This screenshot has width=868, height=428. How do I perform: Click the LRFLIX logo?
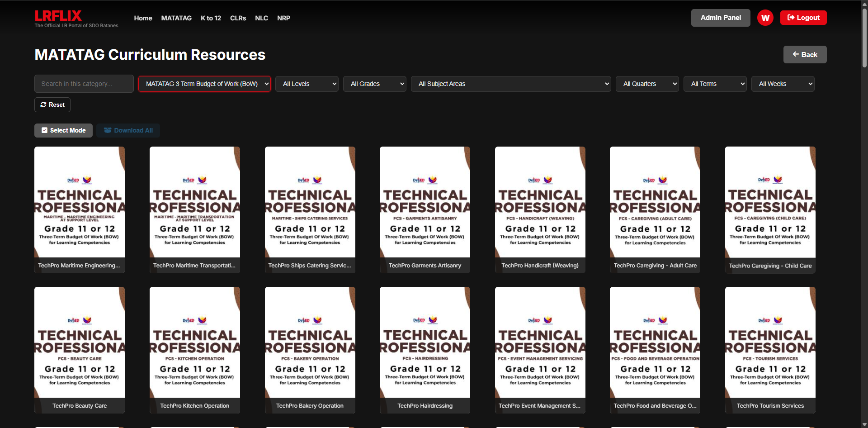58,16
